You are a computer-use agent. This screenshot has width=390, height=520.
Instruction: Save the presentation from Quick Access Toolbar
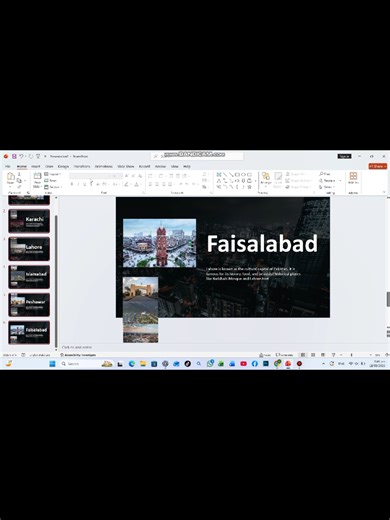click(x=14, y=156)
